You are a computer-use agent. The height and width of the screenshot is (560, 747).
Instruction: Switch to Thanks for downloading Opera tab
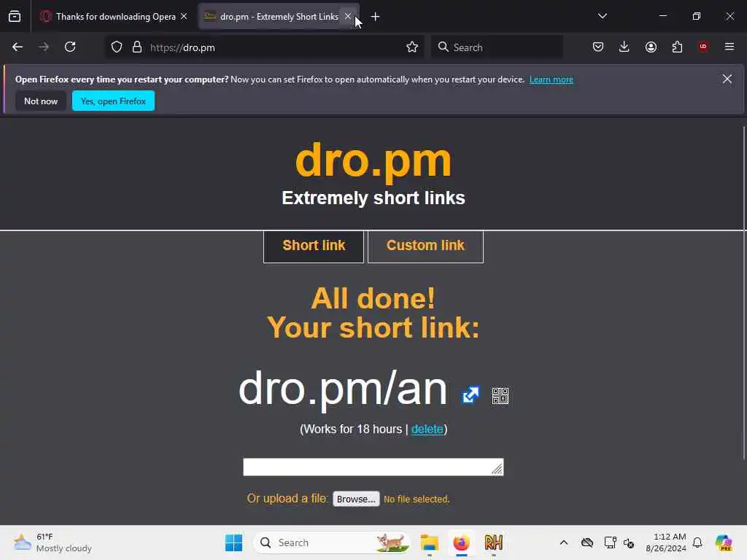coord(113,16)
